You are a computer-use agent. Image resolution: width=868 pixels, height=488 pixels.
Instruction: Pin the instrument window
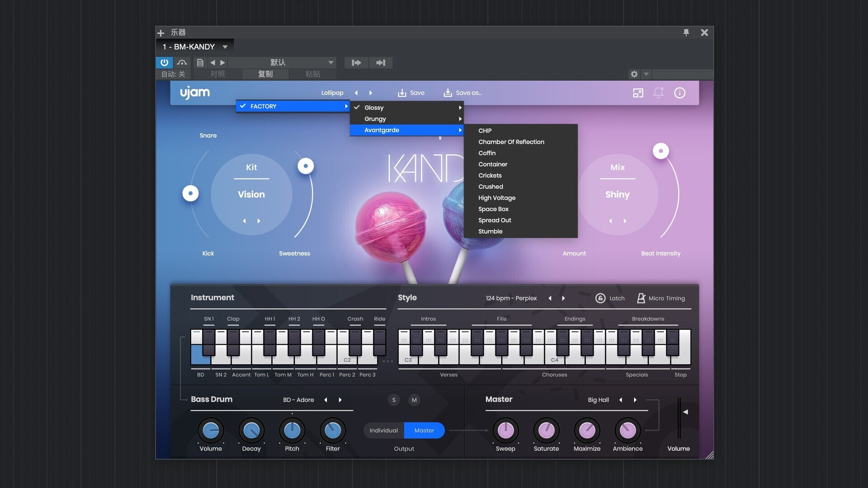[686, 32]
